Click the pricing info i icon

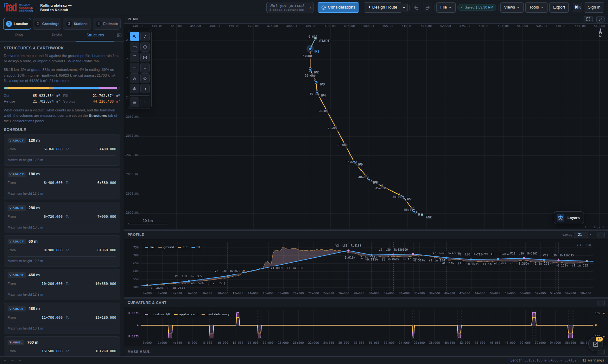310,8
